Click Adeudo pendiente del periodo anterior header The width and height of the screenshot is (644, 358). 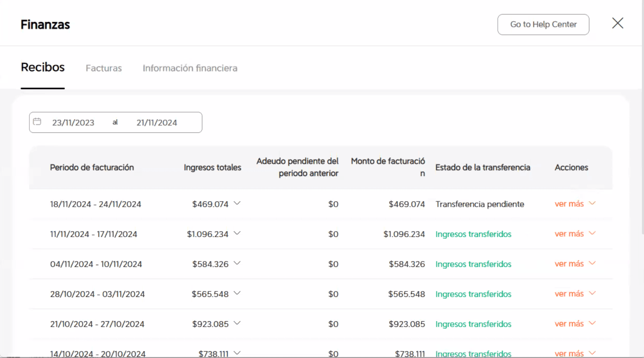297,167
